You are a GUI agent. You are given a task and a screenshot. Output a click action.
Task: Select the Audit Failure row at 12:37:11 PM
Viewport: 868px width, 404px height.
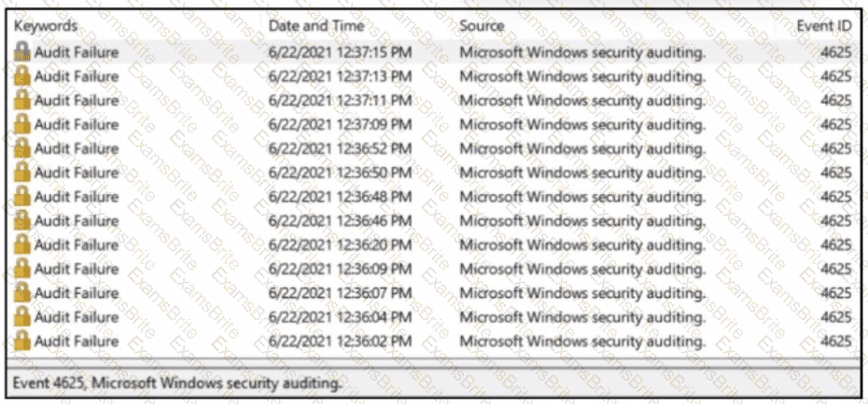click(x=77, y=101)
